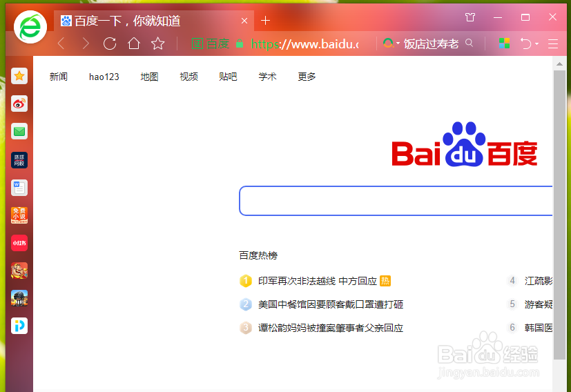The image size is (571, 392).
Task: Open hot item 印军再次非法越线 中方回应
Action: (x=317, y=281)
